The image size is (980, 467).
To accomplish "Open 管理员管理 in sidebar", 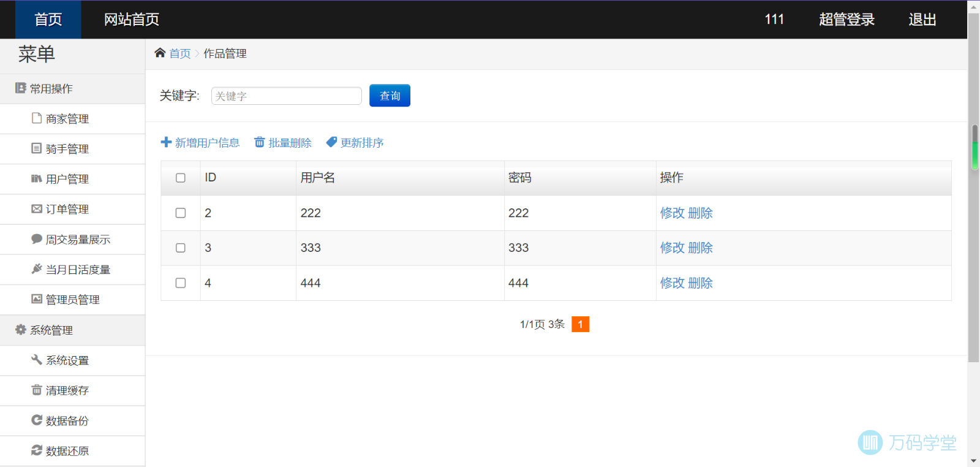I will [72, 300].
